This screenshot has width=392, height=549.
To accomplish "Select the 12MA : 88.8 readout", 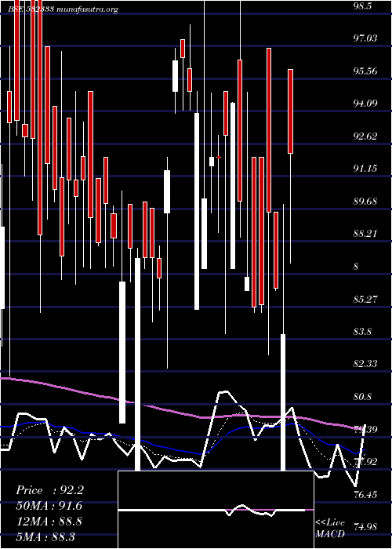I will [x=49, y=522].
